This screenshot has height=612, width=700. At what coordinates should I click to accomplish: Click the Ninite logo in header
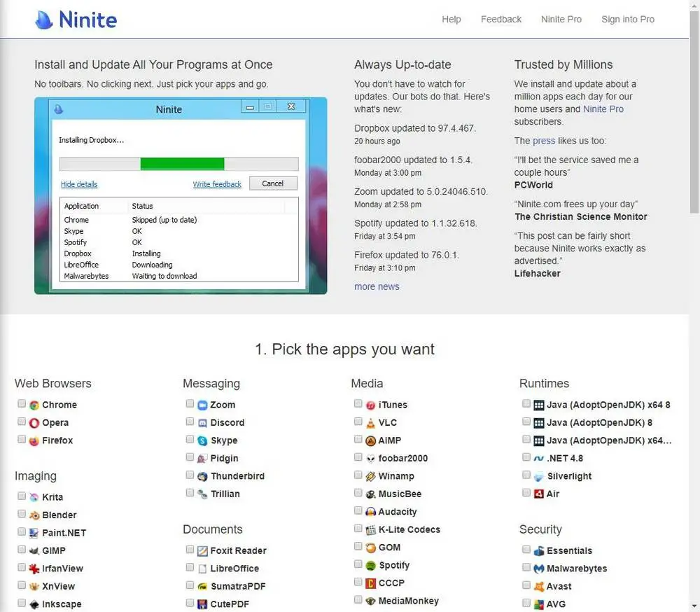(x=76, y=20)
